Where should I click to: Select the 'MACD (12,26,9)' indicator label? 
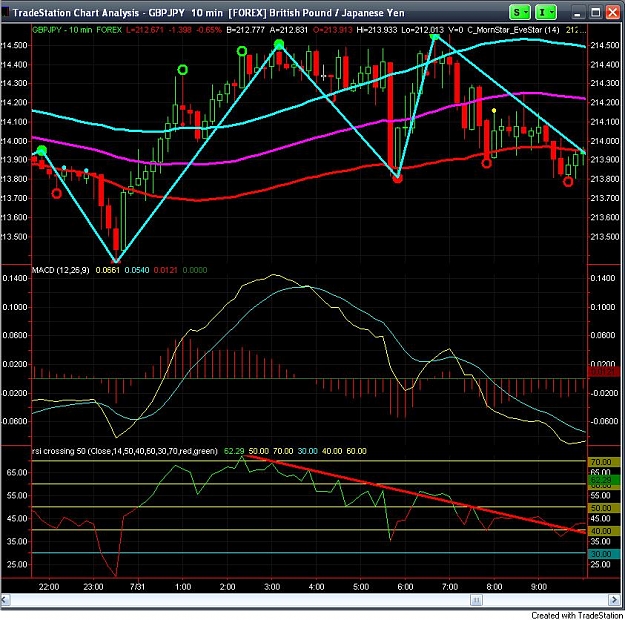point(61,270)
